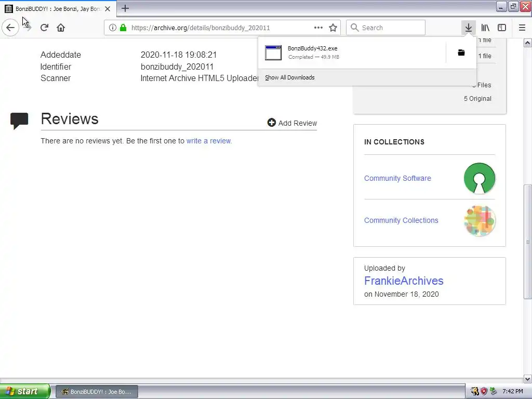Click the Addeddate value 2020-11-18 19:08:21
Viewport: 532px width, 399px height.
pyautogui.click(x=179, y=55)
